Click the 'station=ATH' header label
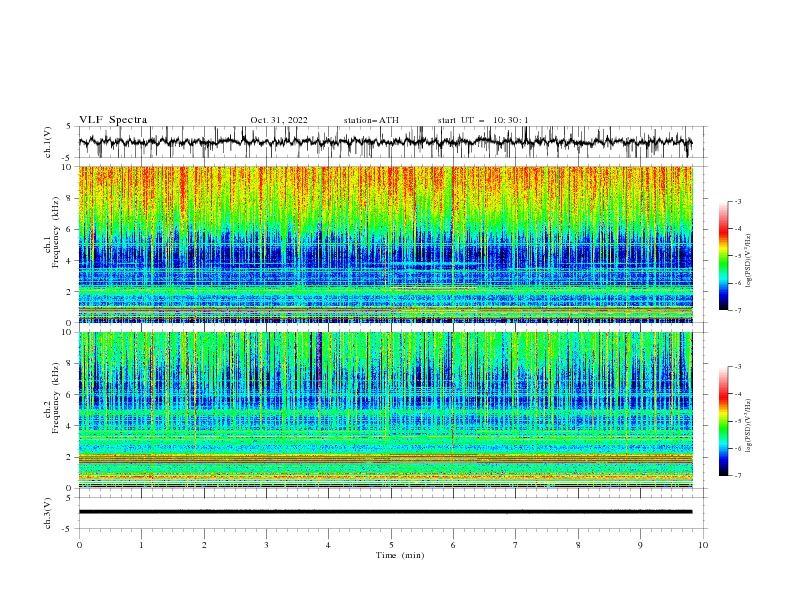 coord(371,120)
